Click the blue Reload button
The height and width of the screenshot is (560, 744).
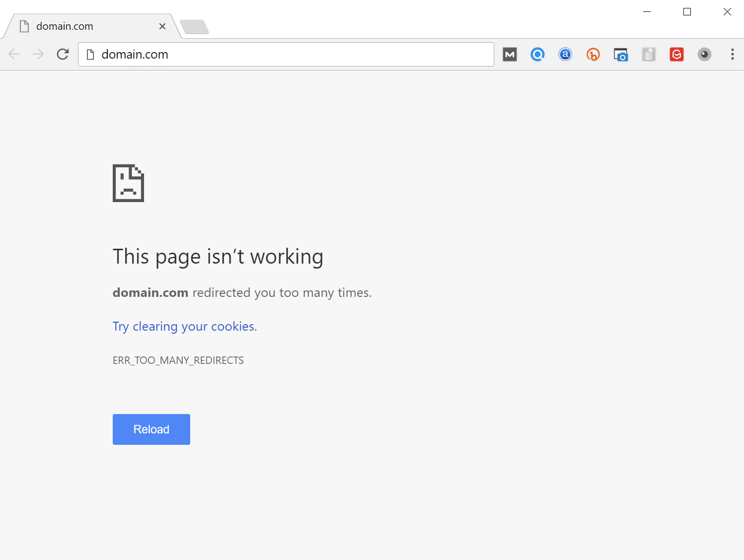[x=151, y=429]
